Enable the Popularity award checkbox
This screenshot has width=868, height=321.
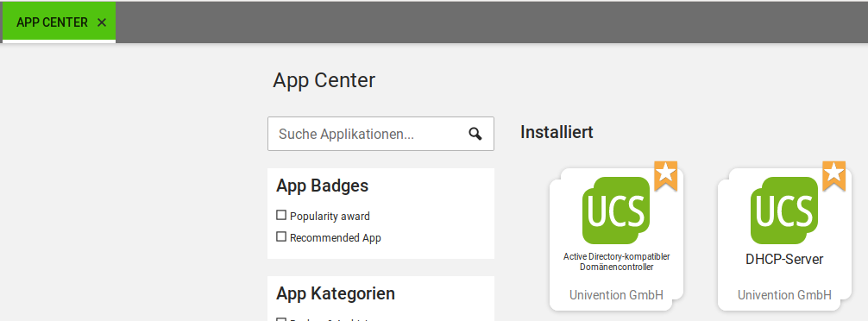point(281,215)
